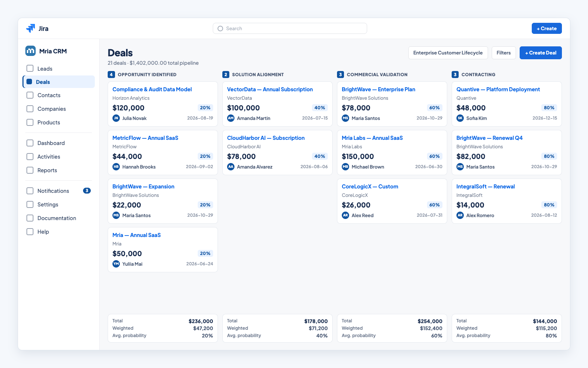The width and height of the screenshot is (588, 368).
Task: Open BrightWave — Expansion deal
Action: point(143,187)
